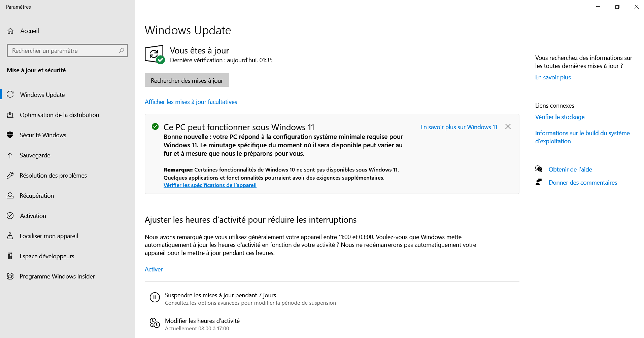Image resolution: width=644 pixels, height=338 pixels.
Task: Open Modifier les heures d'activité clock icon
Action: pos(155,323)
